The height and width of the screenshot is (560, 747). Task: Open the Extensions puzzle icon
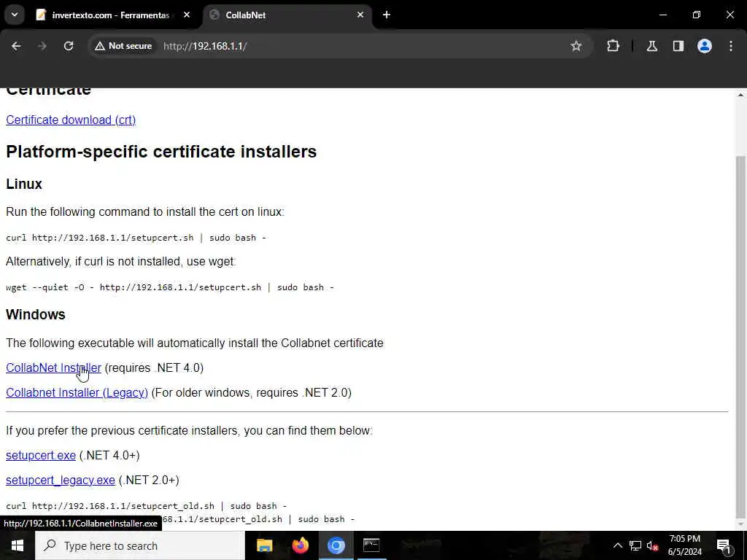click(x=613, y=46)
